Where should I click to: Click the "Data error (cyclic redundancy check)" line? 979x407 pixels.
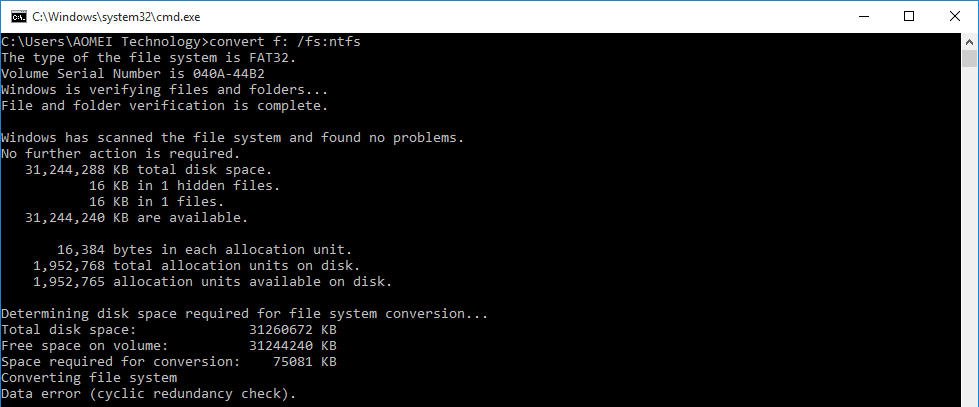pyautogui.click(x=149, y=393)
